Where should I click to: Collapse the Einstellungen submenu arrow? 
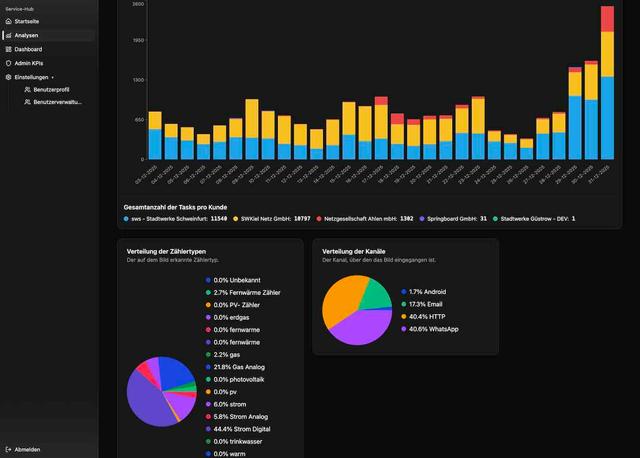tap(53, 77)
